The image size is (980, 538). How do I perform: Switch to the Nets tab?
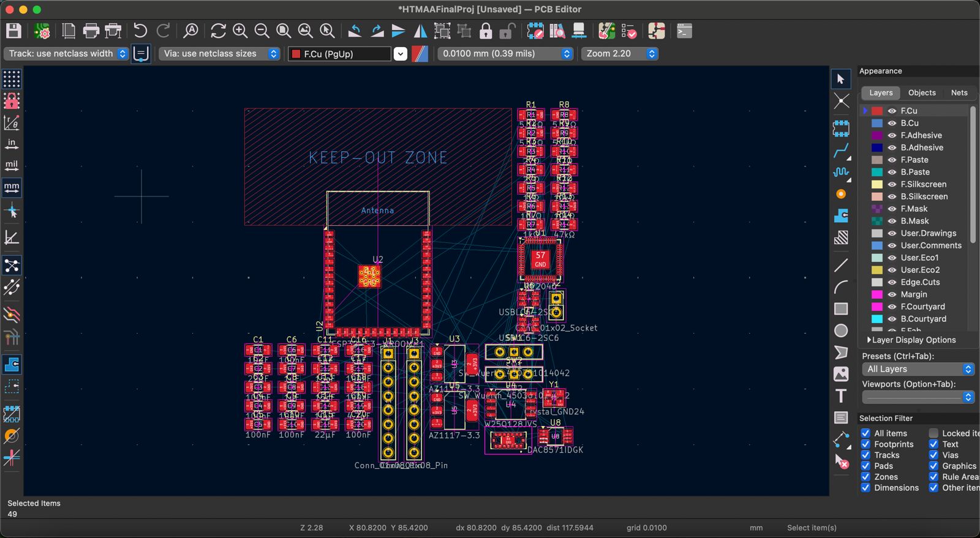coord(959,93)
